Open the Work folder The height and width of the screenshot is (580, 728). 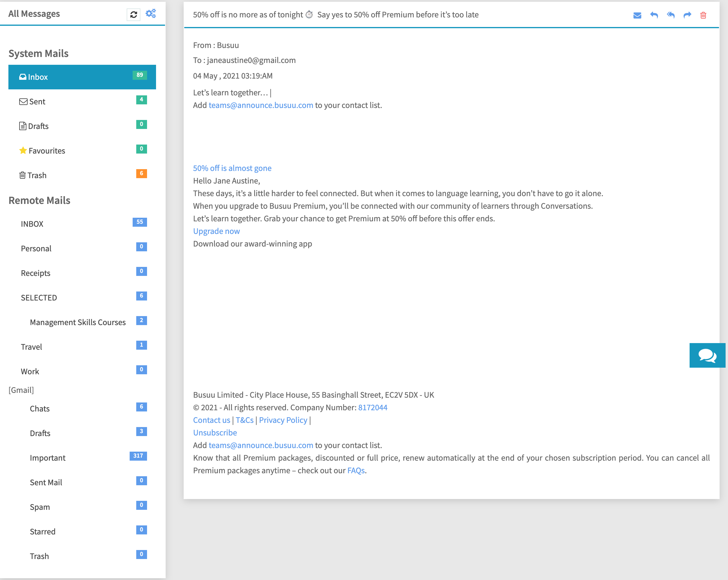coord(82,372)
